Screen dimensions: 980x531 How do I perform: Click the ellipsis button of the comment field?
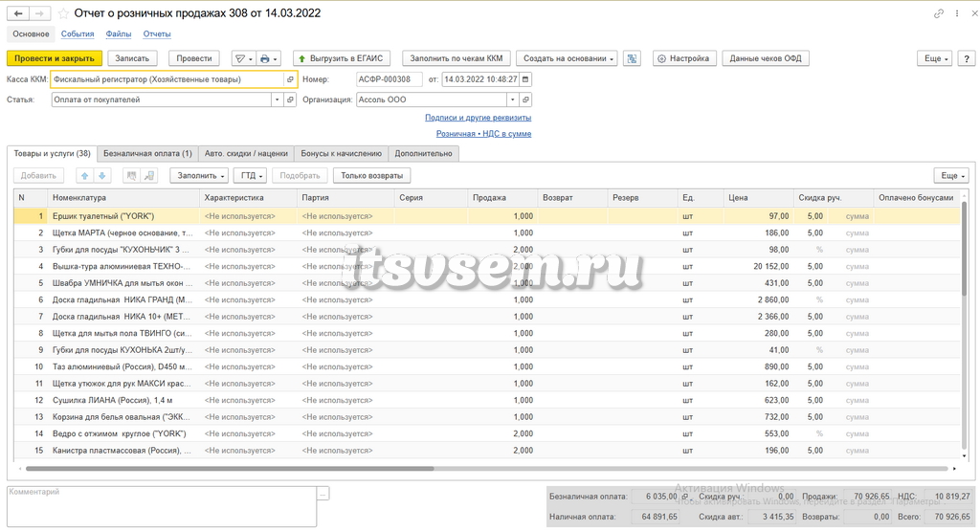pos(323,494)
